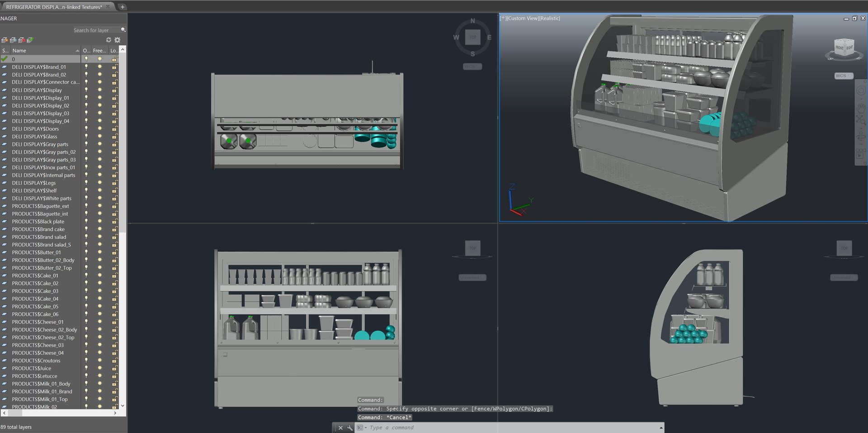Open the zoom tool dropdown arrow in navigation bar
The width and height of the screenshot is (868, 433).
861,128
